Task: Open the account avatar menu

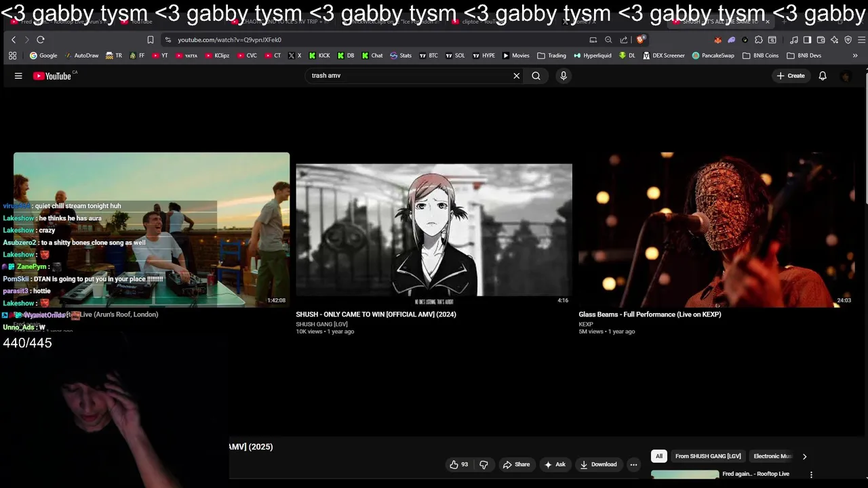Action: click(x=846, y=76)
